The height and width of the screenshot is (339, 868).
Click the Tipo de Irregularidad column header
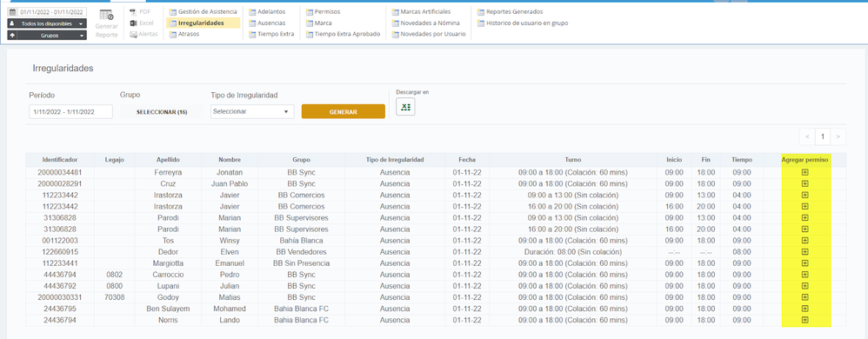click(x=395, y=160)
